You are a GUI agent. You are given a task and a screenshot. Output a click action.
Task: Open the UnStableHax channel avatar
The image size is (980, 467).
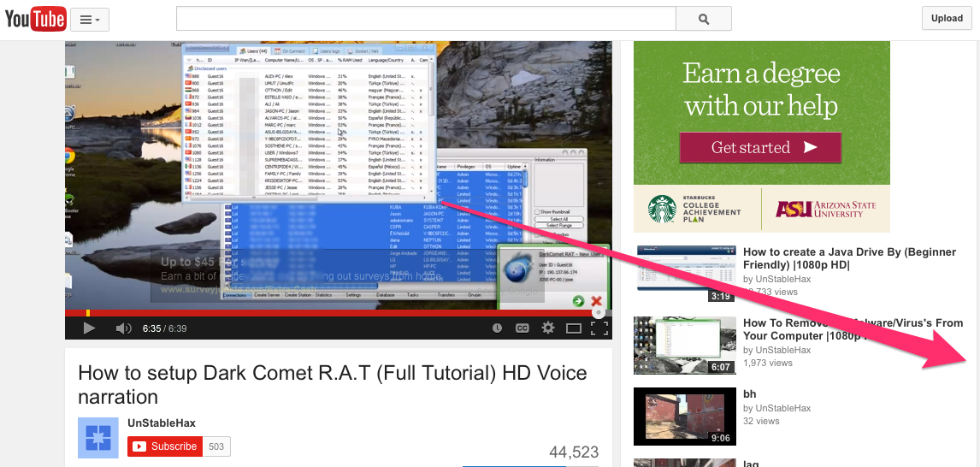(x=97, y=438)
